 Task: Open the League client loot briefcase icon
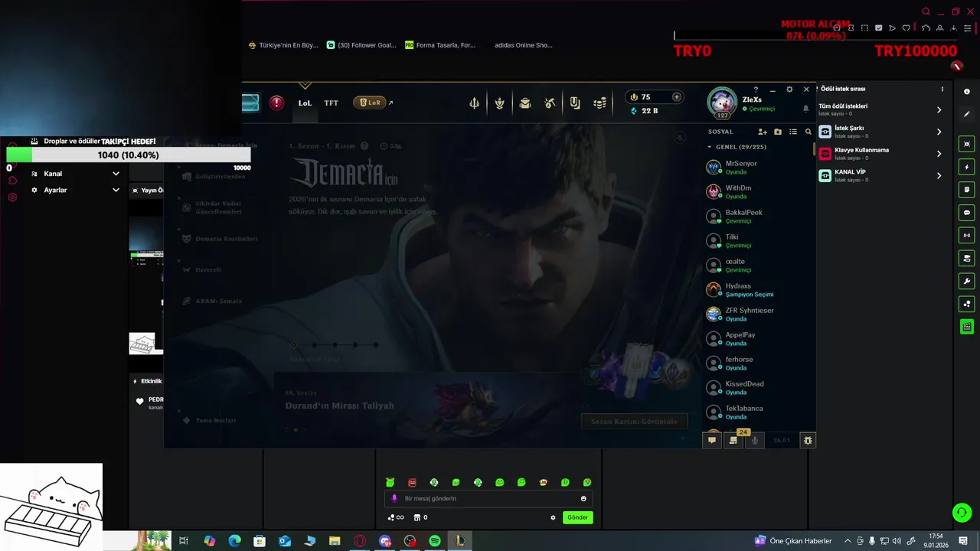point(525,103)
